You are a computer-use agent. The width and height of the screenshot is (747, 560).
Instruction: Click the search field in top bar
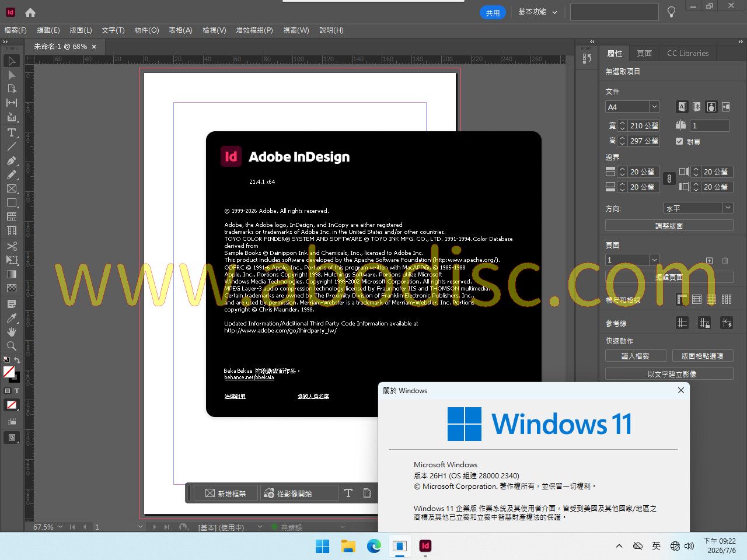[x=615, y=12]
